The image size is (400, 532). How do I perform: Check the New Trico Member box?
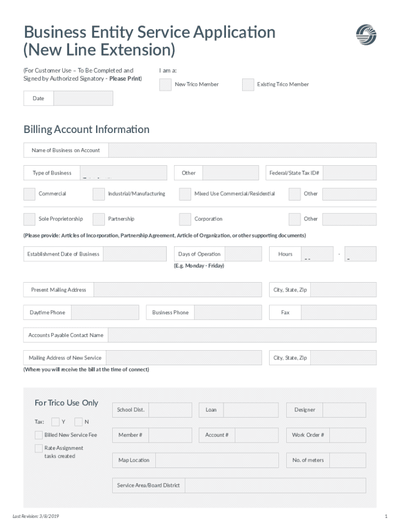165,85
